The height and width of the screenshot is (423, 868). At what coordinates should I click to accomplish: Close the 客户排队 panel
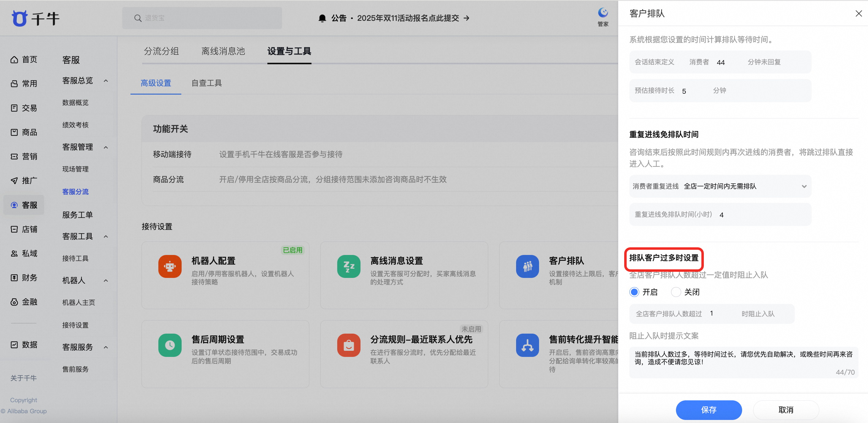(x=859, y=13)
